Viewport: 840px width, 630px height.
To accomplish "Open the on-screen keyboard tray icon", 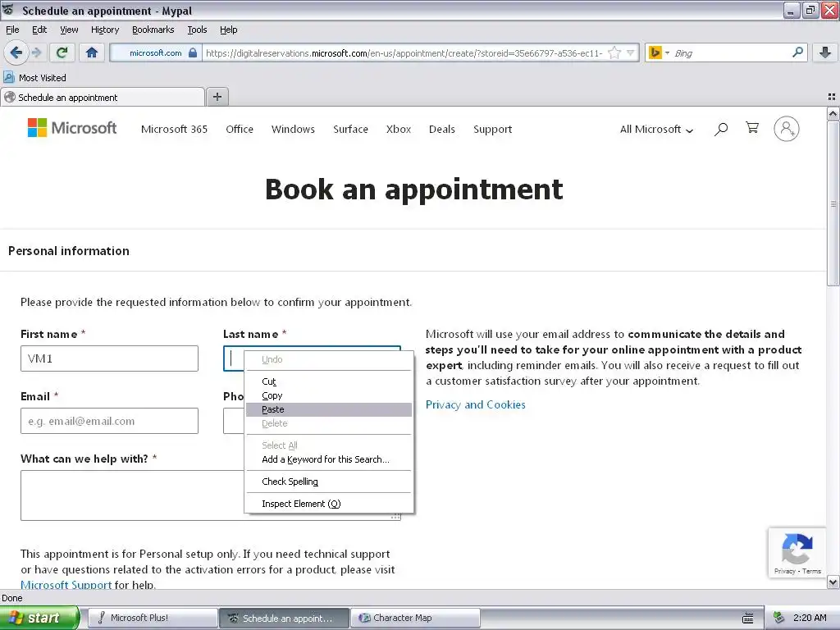I will pos(748,619).
